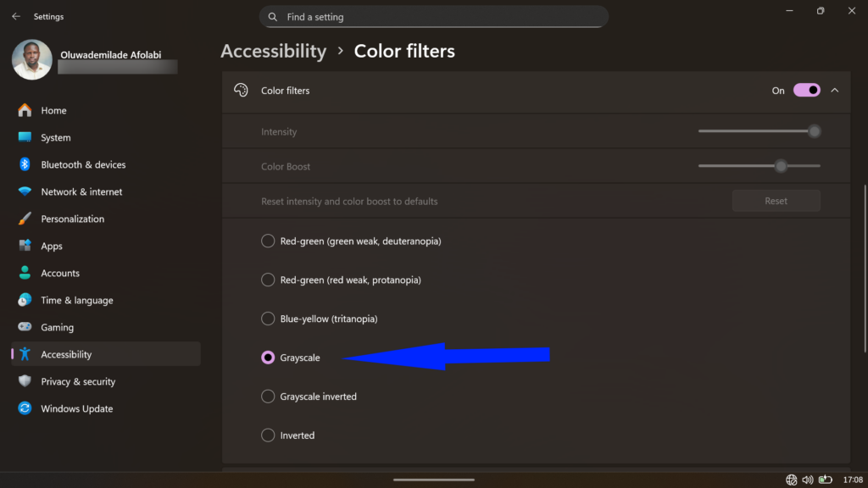
Task: Click the color filters palette icon
Action: coord(241,90)
